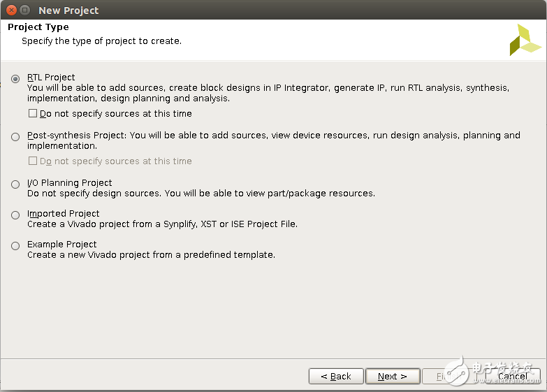Click 'Specify the type of project to create' text
This screenshot has height=392, width=547.
[101, 41]
